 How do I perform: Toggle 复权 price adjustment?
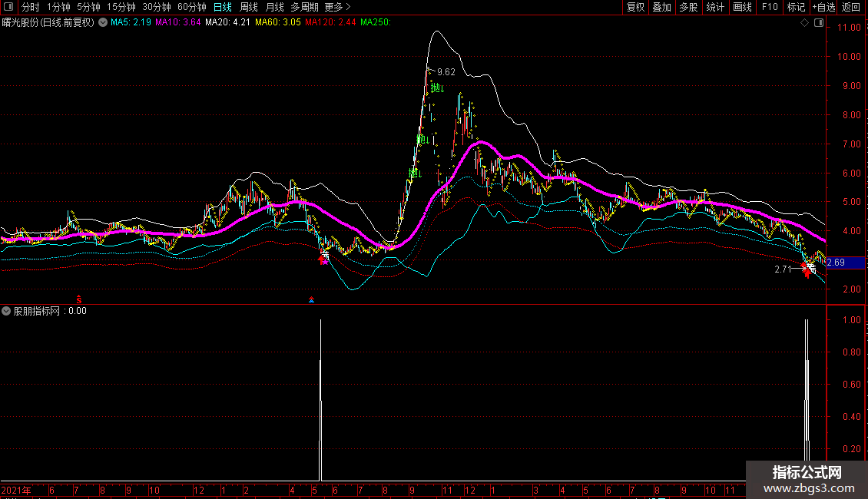[635, 7]
